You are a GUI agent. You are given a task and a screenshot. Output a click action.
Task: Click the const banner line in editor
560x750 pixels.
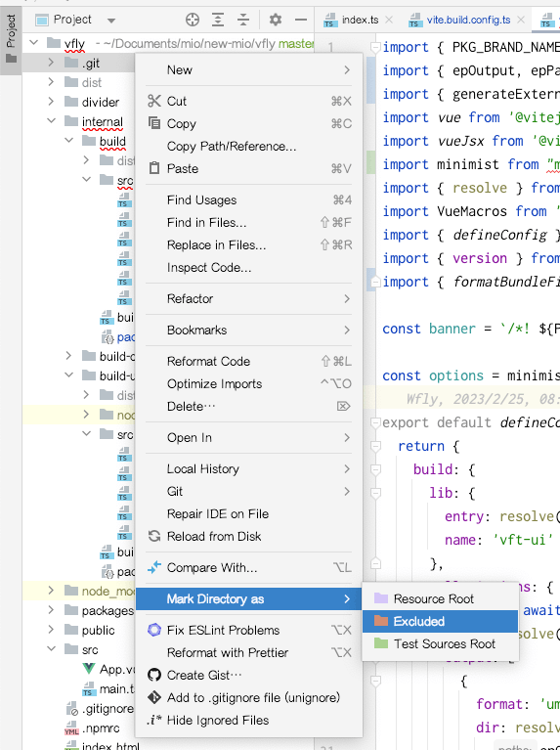tap(470, 329)
